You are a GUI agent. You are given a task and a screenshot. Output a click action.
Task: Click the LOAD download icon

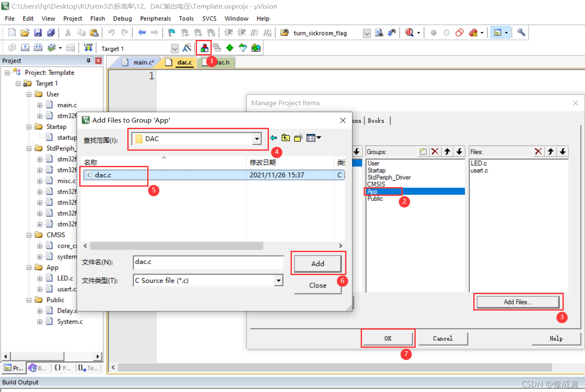tap(88, 48)
